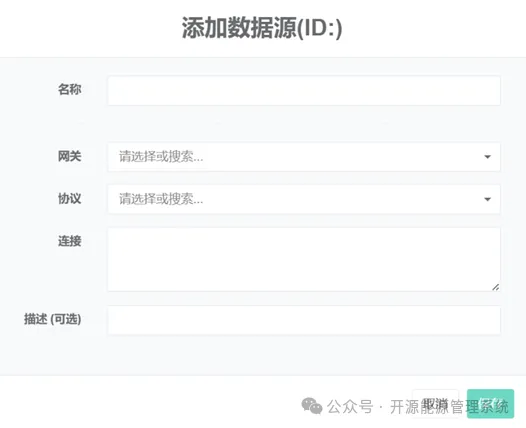Focus the 描述 (可选) input field
Image resolution: width=526 pixels, height=428 pixels.
[x=304, y=320]
